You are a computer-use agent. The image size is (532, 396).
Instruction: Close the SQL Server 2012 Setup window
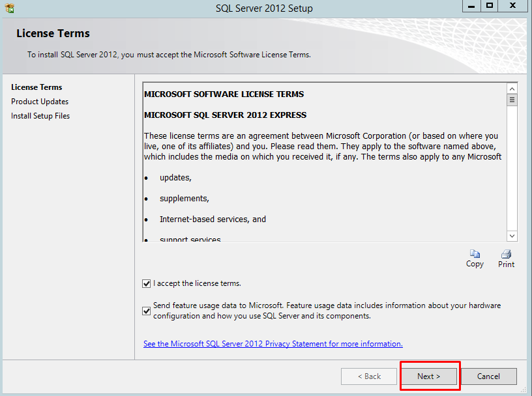512,6
